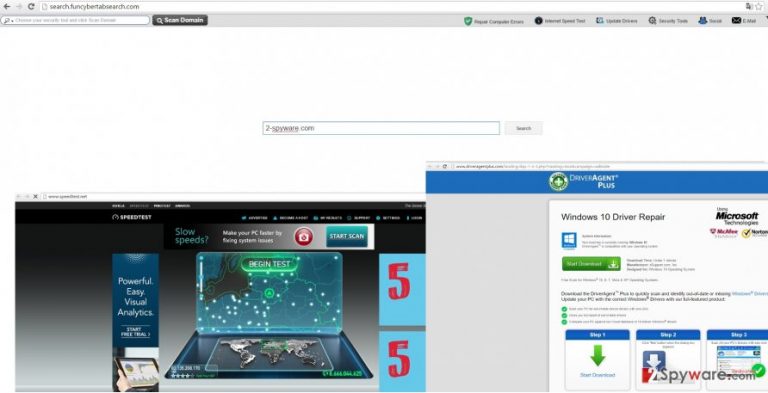Click Step 2 blue download icon
This screenshot has width=768, height=393.
click(x=654, y=362)
